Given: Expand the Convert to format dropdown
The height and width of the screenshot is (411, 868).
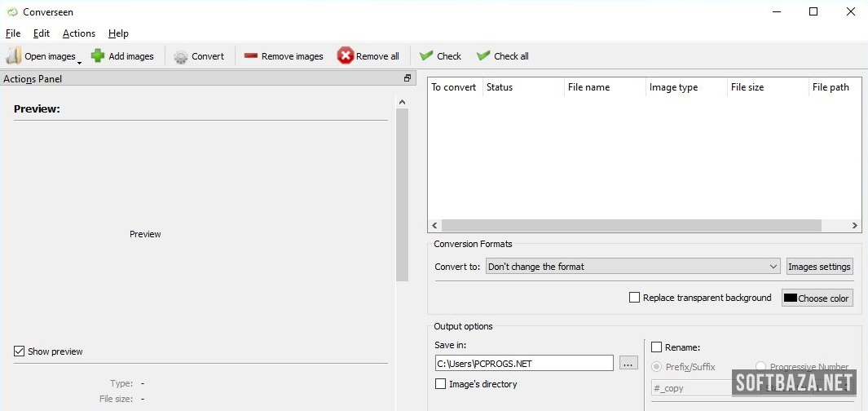Looking at the screenshot, I should [773, 267].
